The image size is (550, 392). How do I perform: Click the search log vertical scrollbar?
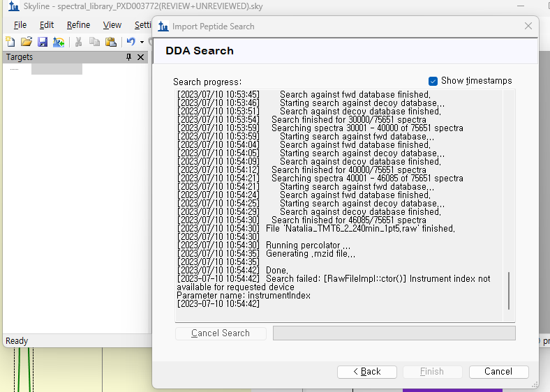[x=509, y=291]
